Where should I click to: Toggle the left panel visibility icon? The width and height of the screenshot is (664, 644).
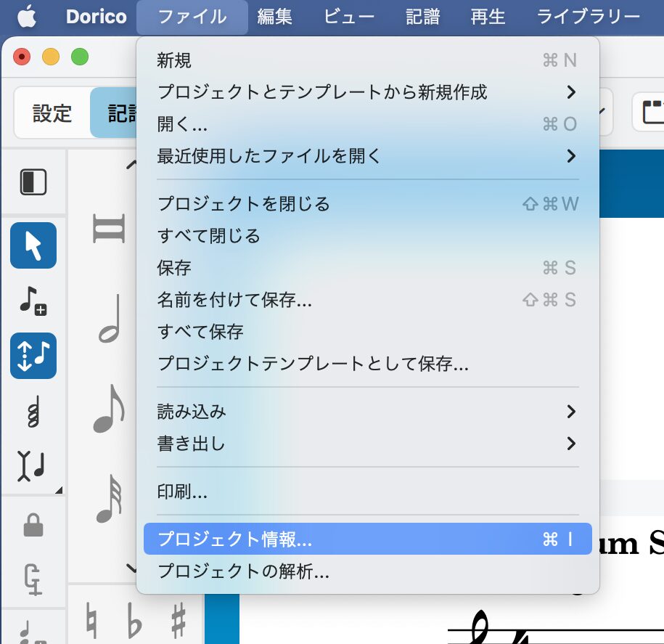(x=33, y=182)
